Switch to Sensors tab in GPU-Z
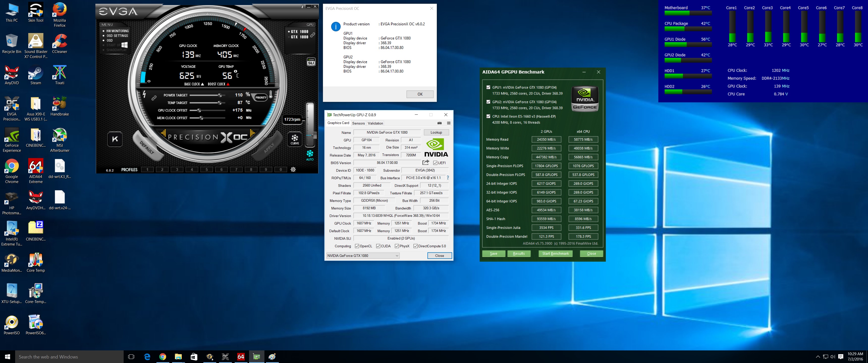 359,123
